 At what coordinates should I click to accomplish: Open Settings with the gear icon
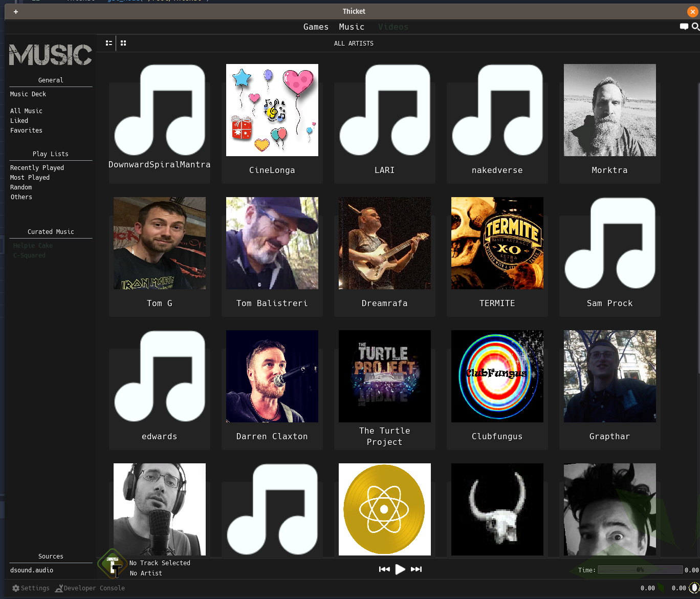coord(31,588)
